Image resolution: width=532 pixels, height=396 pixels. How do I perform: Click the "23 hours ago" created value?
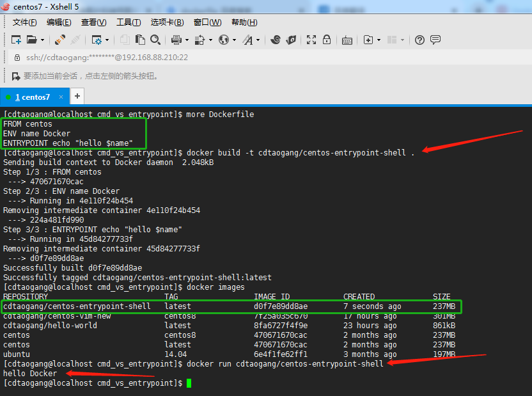[370, 326]
